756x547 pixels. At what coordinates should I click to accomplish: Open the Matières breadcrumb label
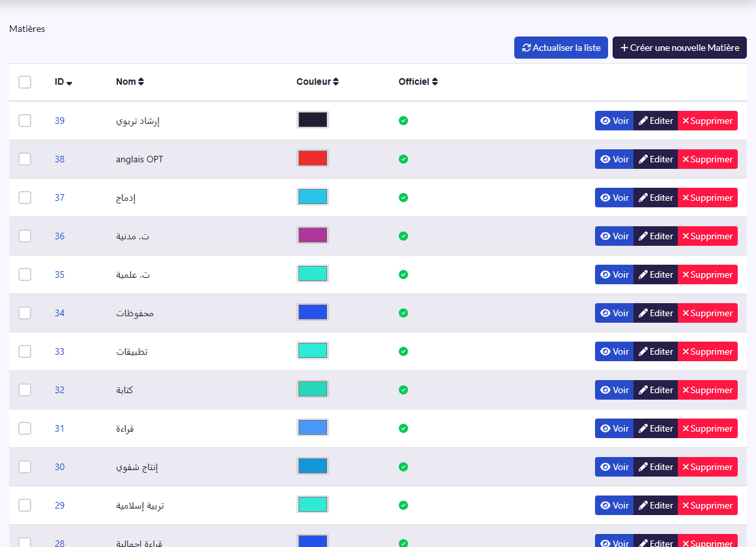click(x=27, y=29)
